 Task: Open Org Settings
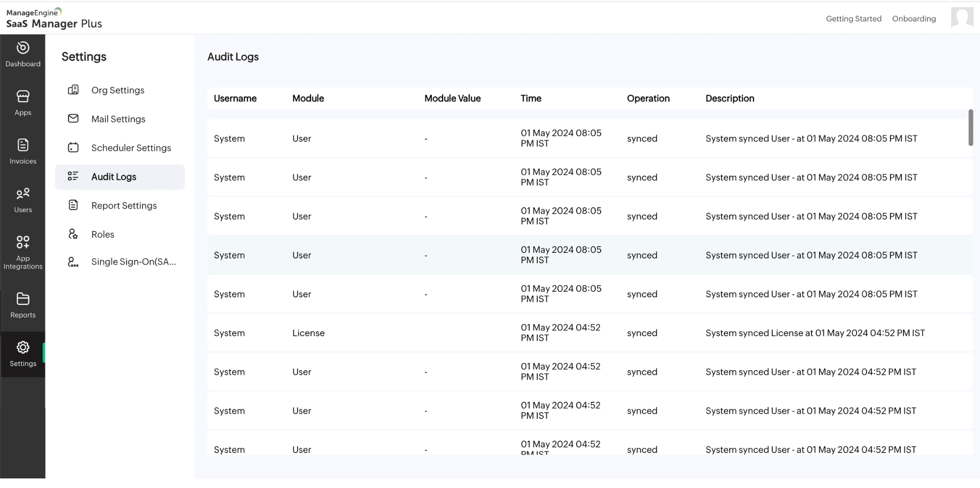pos(117,90)
